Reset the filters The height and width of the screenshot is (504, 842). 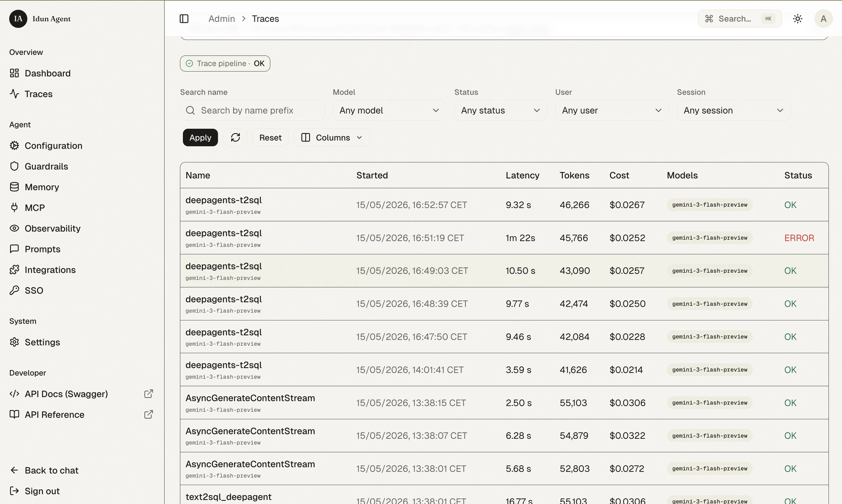point(270,138)
